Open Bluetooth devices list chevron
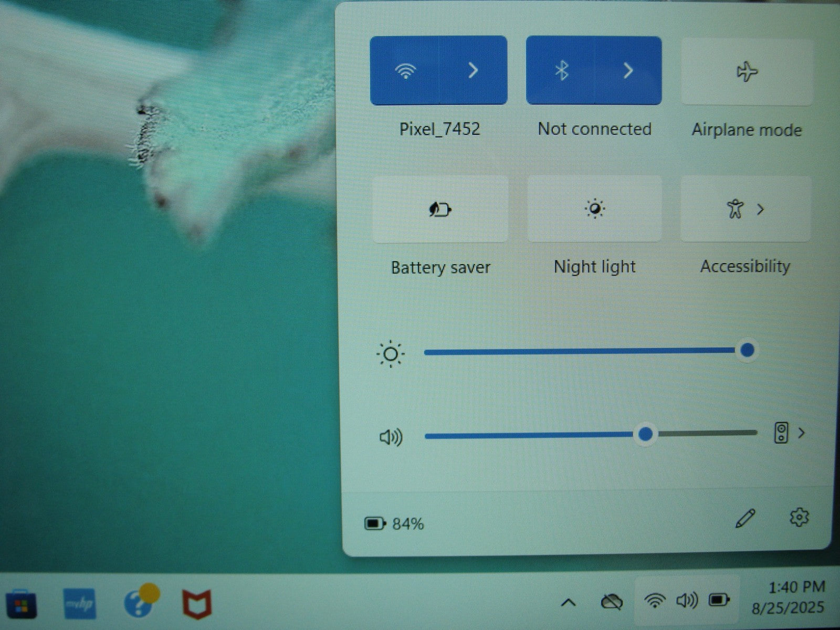The image size is (840, 630). pos(628,70)
